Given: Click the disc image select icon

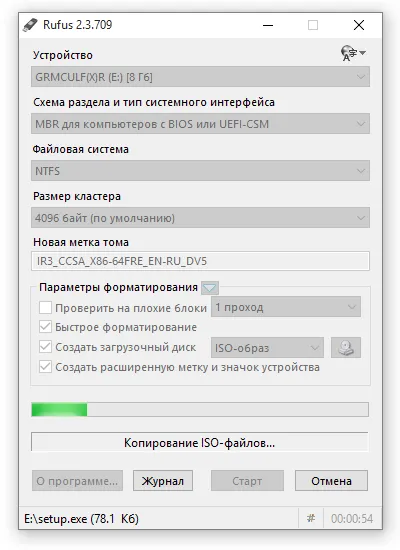Looking at the screenshot, I should pyautogui.click(x=346, y=348).
